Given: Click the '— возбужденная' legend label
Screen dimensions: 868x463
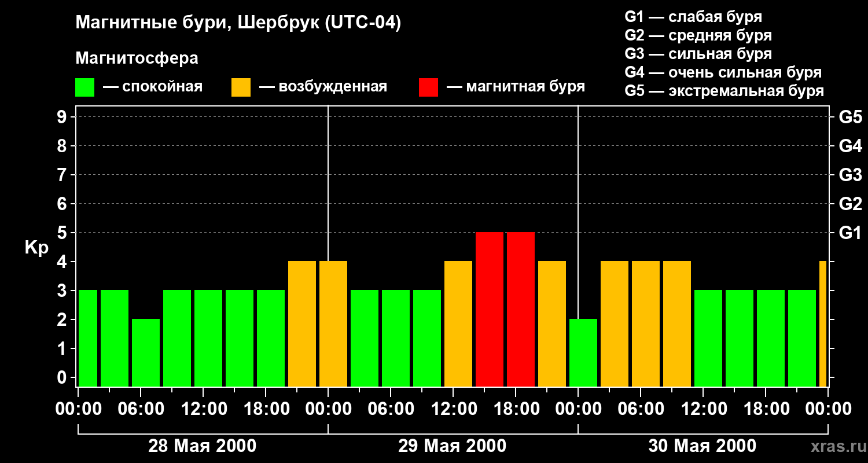Looking at the screenshot, I should click(323, 87).
